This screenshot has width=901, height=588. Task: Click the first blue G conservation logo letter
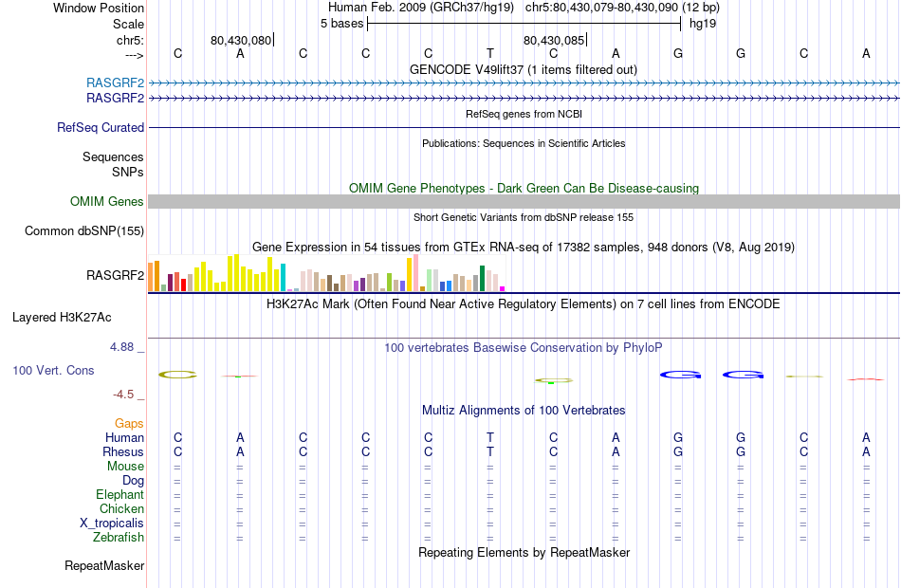(680, 375)
